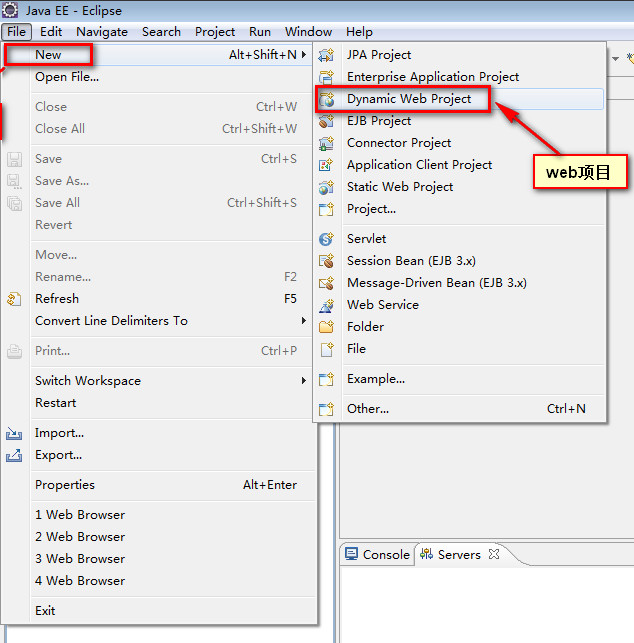Screen dimensions: 634x643
Task: Click Refresh in the File menu
Action: coord(159,299)
